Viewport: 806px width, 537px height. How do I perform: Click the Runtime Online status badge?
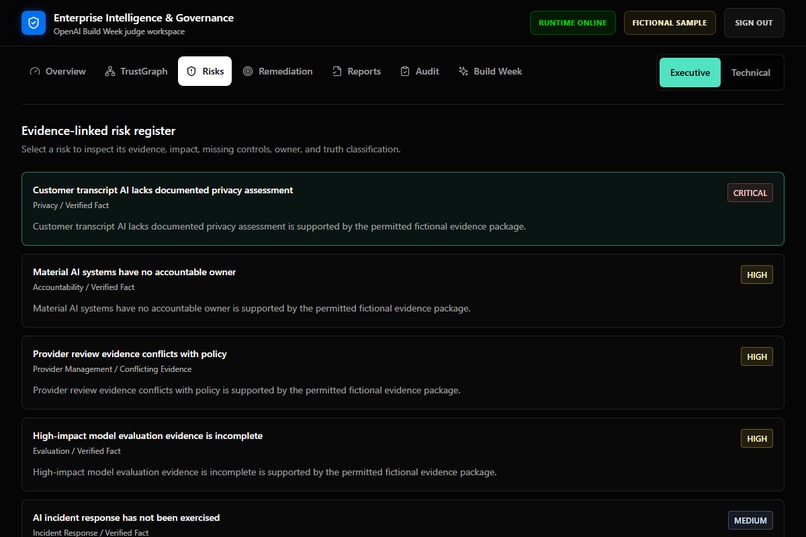(573, 23)
